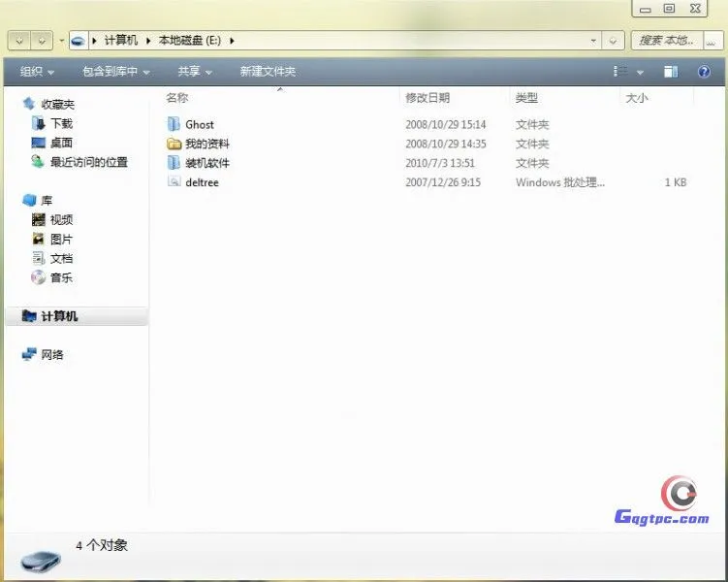Click the 1 KB size cell

(676, 182)
